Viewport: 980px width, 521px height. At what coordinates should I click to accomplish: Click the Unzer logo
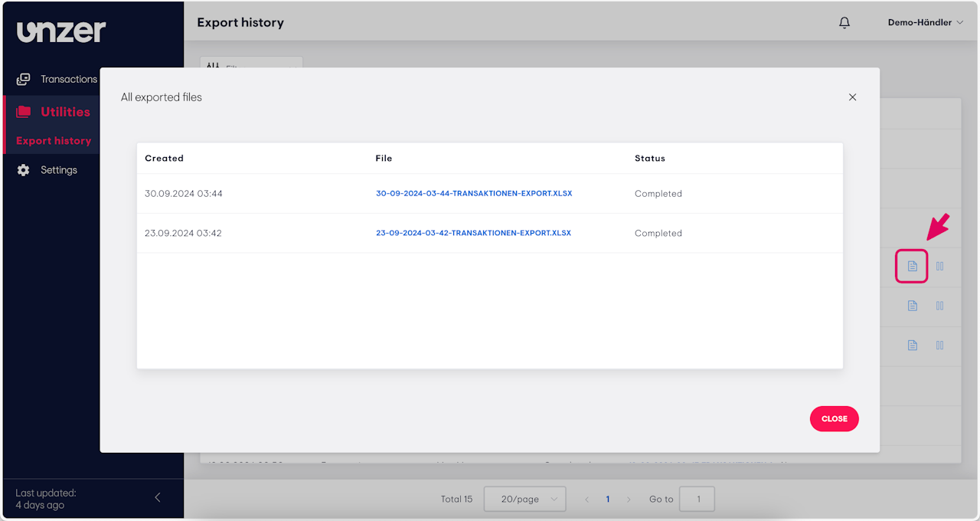[61, 31]
